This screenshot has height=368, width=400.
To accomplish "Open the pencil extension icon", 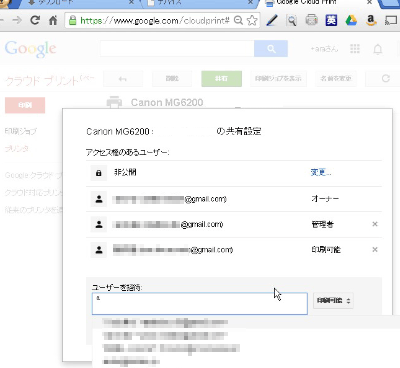I will click(x=272, y=20).
